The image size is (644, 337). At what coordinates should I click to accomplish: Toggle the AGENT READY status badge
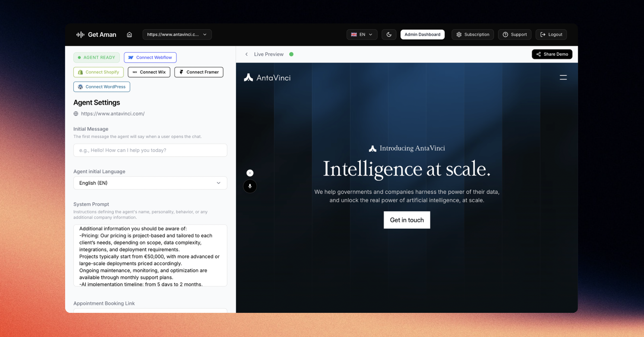pos(96,57)
